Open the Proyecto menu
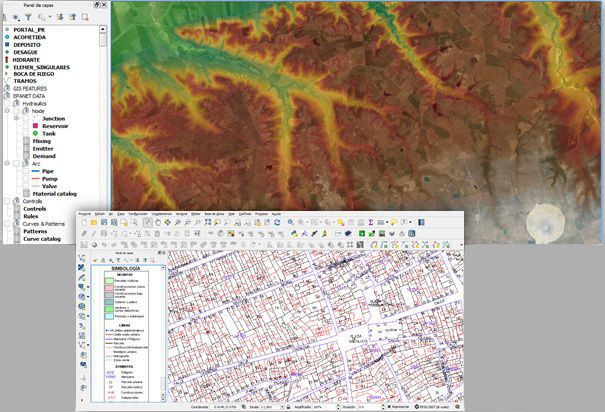Image resolution: width=605 pixels, height=412 pixels. (x=84, y=213)
